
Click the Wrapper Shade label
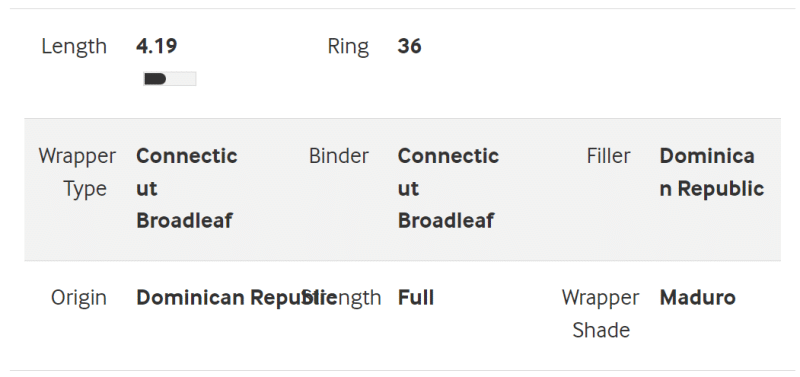[x=601, y=314]
